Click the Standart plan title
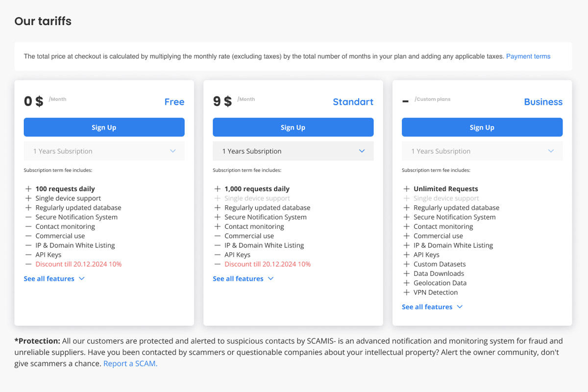 [x=353, y=102]
